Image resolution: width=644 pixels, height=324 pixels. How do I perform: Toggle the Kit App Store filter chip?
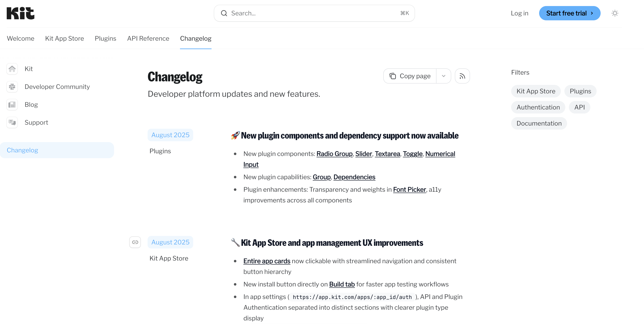click(536, 91)
